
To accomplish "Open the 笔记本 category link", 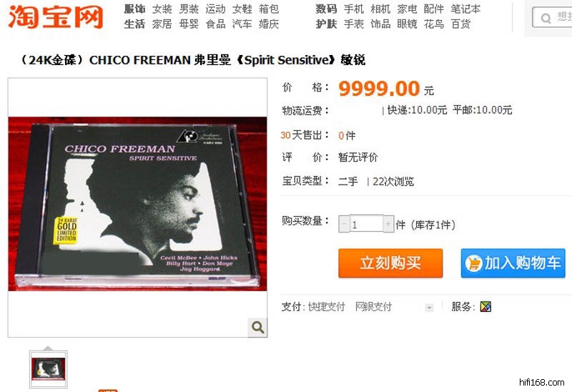I will (465, 9).
